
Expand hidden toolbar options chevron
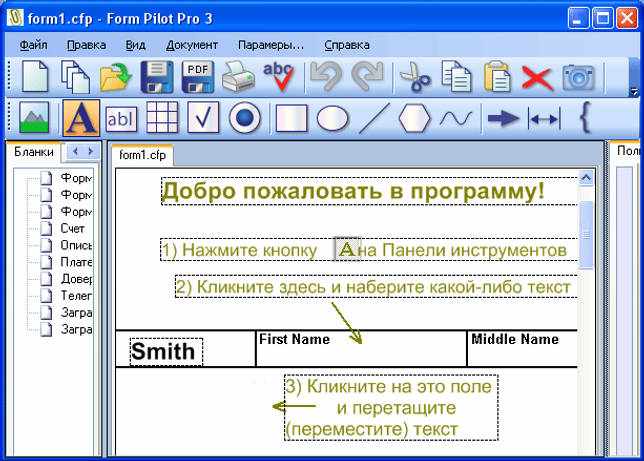coord(635,93)
